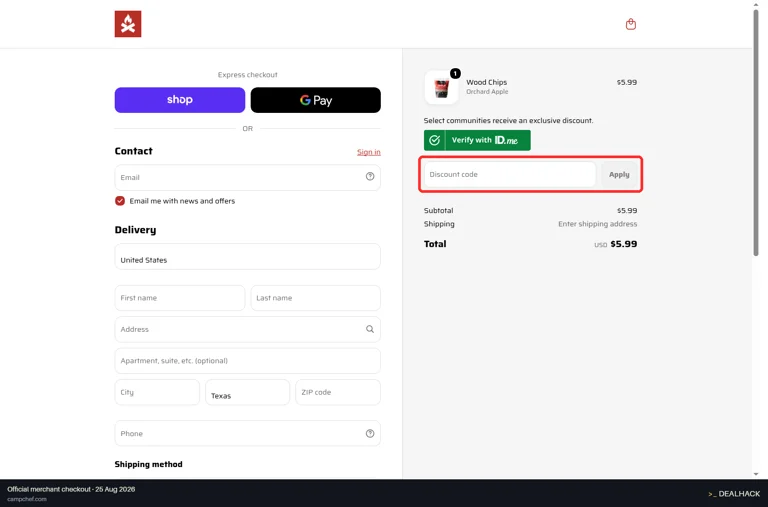The image size is (768, 507).
Task: Focus the Email input field
Action: [x=247, y=177]
